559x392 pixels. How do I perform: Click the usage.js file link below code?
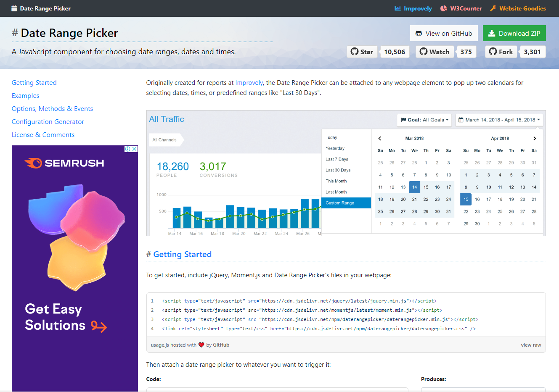160,345
